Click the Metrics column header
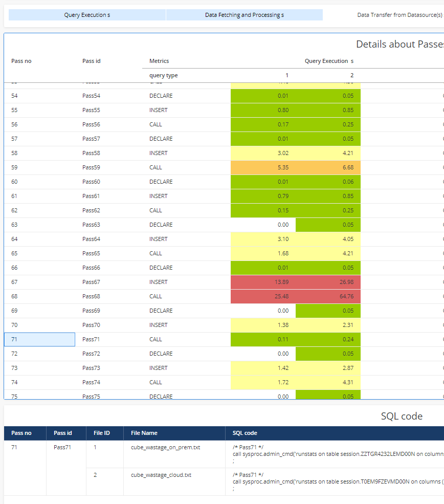The height and width of the screenshot is (504, 444). pos(159,61)
